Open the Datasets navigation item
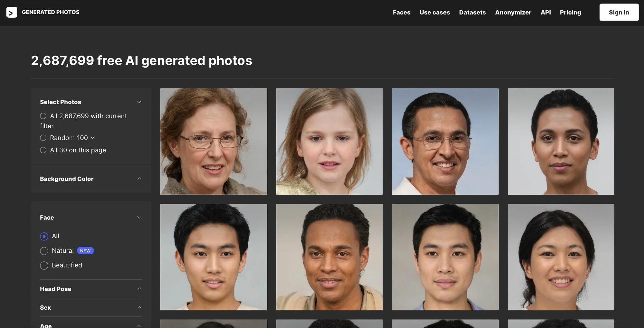Image resolution: width=644 pixels, height=328 pixels. [x=472, y=13]
